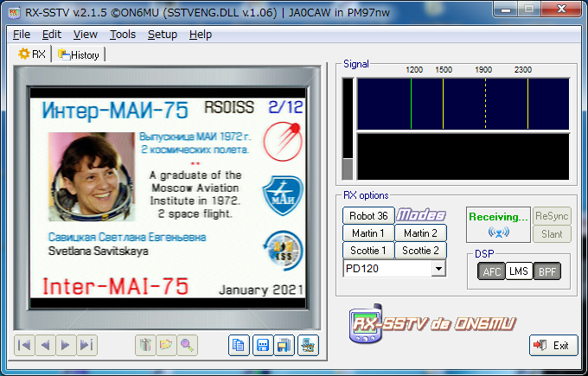Click the receiving antenna signal icon
The width and height of the screenshot is (588, 376).
[498, 233]
